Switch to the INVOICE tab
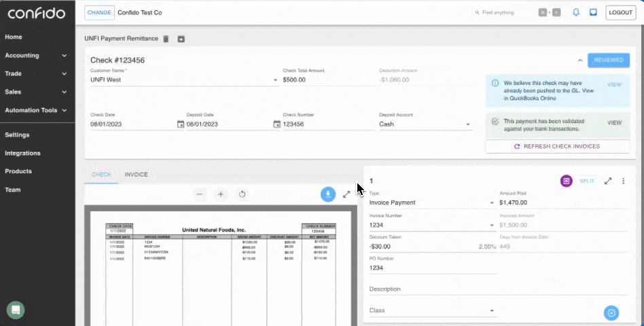644x326 pixels. [136, 175]
